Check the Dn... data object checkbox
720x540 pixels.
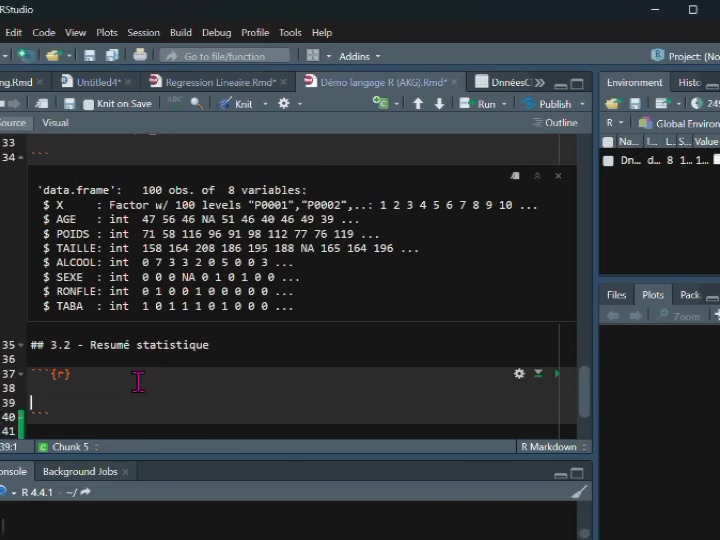point(608,161)
